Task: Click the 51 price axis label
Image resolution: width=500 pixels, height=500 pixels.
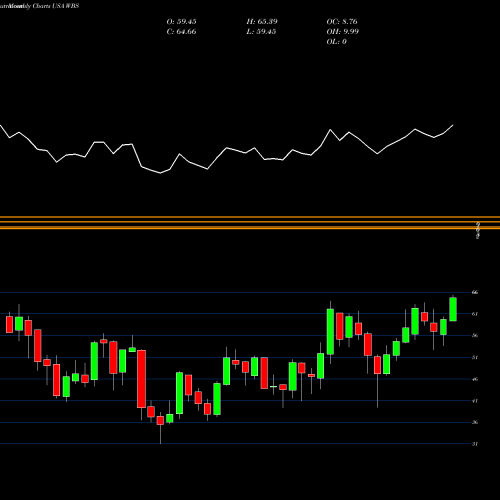Action: click(475, 357)
